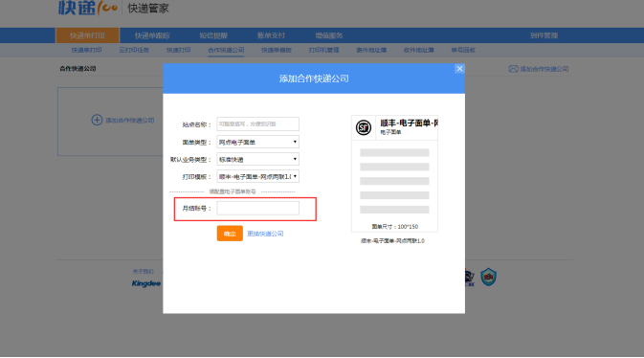The height and width of the screenshot is (358, 644).
Task: Select the 合作快递公司 submenu item
Action: pyautogui.click(x=226, y=50)
